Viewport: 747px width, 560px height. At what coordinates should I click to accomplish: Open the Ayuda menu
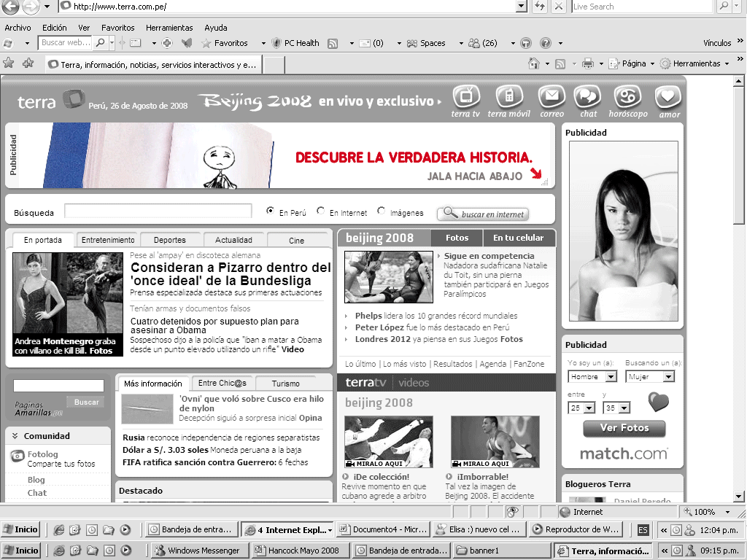point(216,28)
